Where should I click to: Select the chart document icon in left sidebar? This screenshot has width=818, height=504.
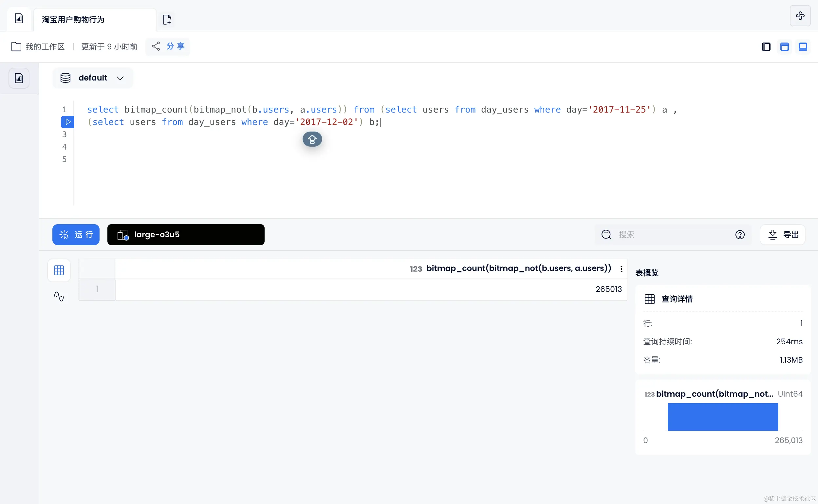click(19, 78)
